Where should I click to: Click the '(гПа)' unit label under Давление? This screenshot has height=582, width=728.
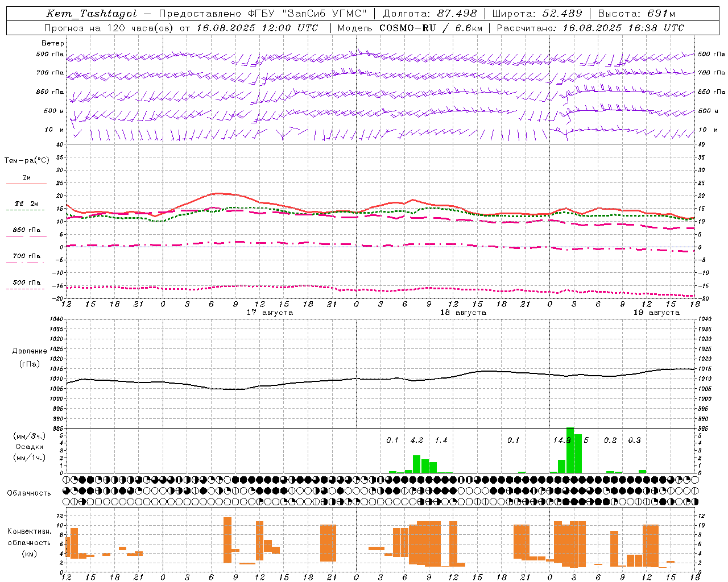pos(30,364)
